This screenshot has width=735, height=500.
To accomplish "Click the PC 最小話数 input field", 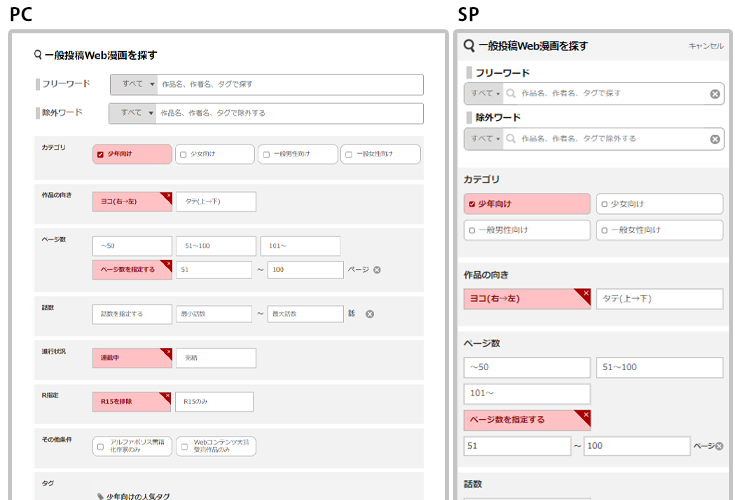I will [213, 314].
